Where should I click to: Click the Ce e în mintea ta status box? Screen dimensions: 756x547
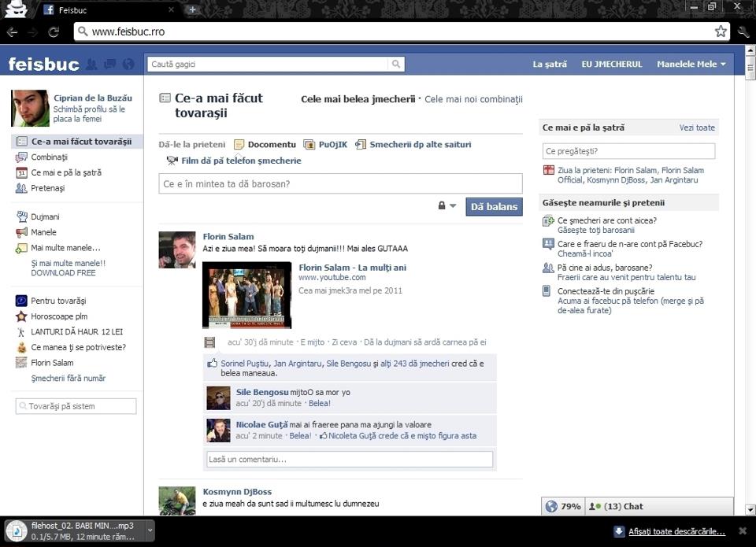tap(340, 183)
